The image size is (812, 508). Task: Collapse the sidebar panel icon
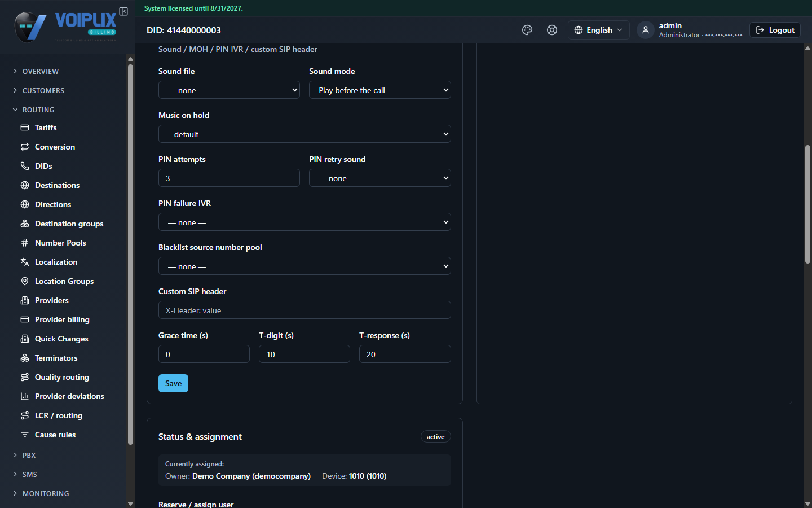tap(123, 11)
